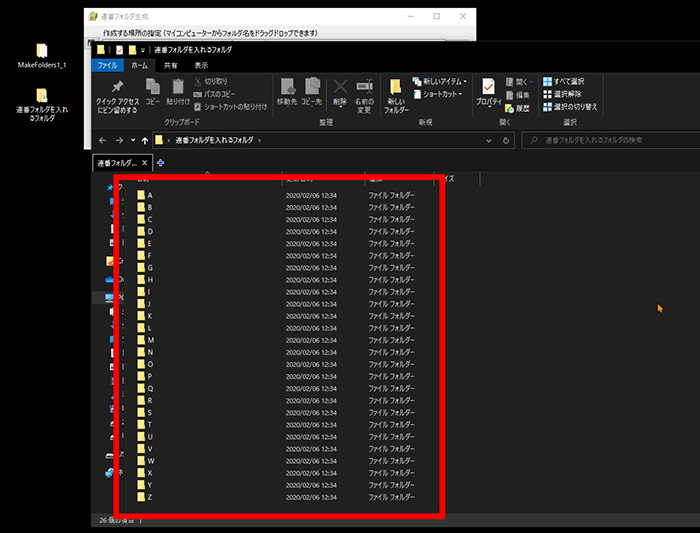This screenshot has width=700, height=533.
Task: Select the MakeFolders1_1 desktop icon
Action: (x=41, y=56)
